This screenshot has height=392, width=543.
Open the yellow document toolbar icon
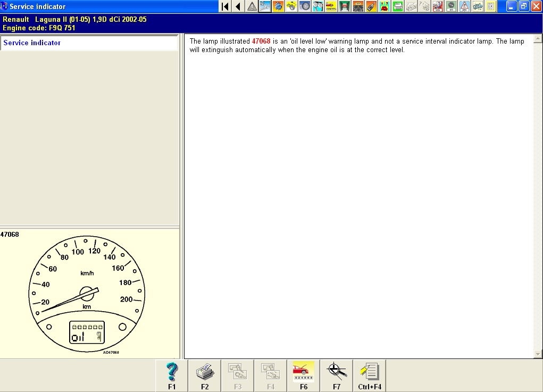[x=491, y=6]
